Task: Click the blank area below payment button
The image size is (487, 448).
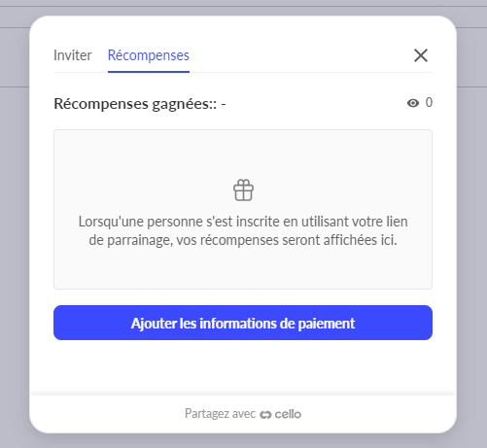Action: [243, 367]
